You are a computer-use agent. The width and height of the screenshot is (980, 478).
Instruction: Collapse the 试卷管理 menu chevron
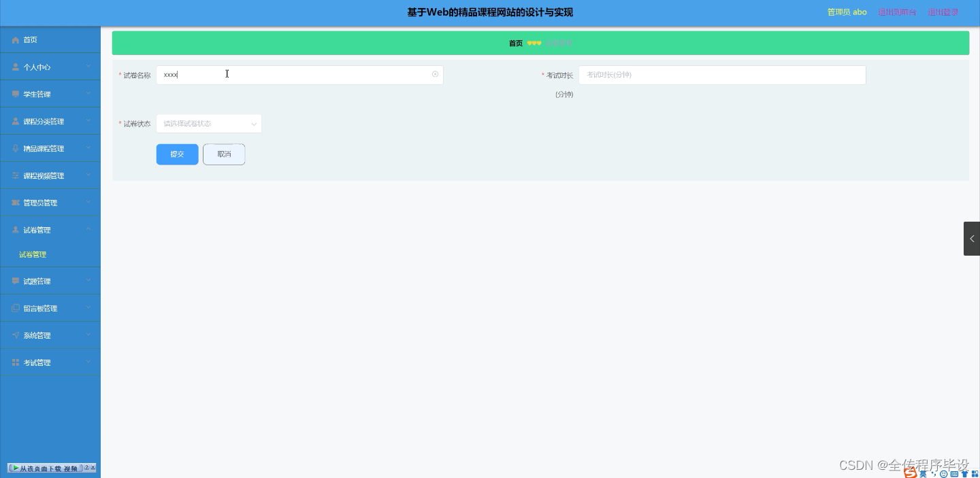[x=88, y=230]
